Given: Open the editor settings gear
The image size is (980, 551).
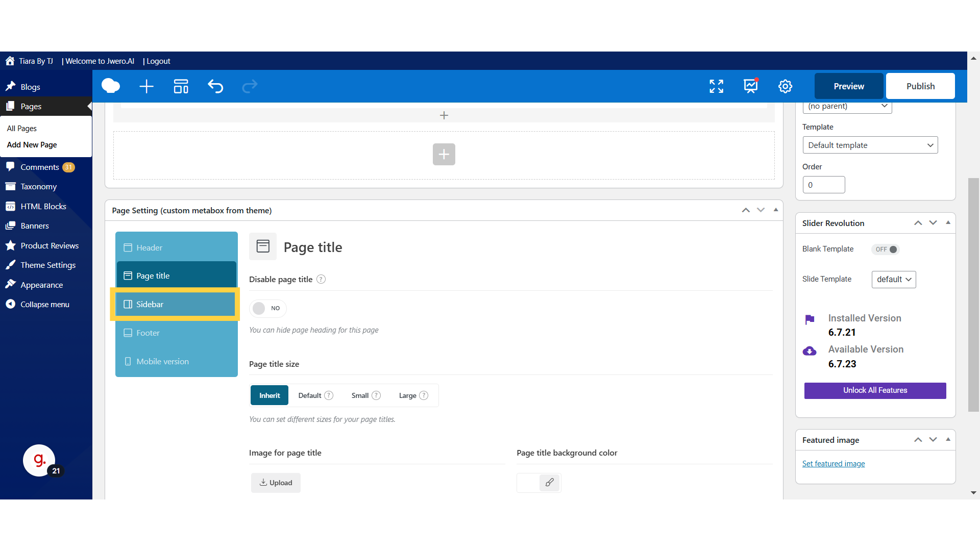Looking at the screenshot, I should coord(785,86).
